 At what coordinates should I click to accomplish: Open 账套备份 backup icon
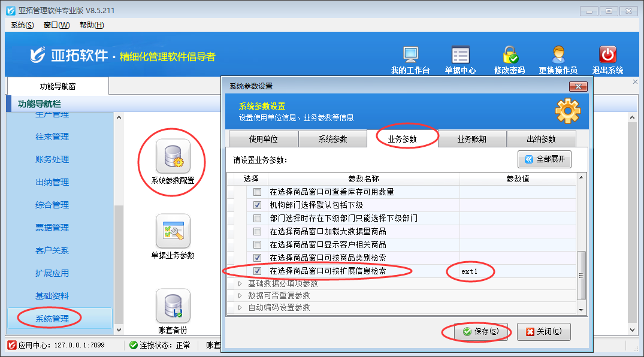[x=173, y=306]
